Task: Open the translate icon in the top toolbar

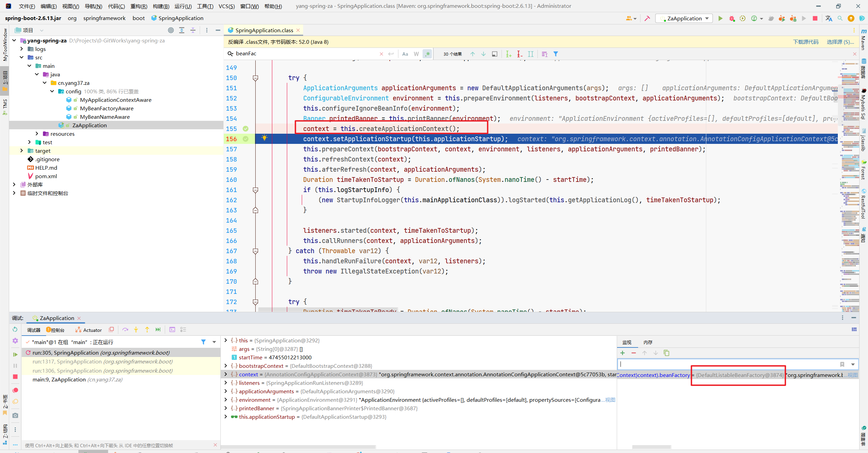Action: tap(829, 18)
